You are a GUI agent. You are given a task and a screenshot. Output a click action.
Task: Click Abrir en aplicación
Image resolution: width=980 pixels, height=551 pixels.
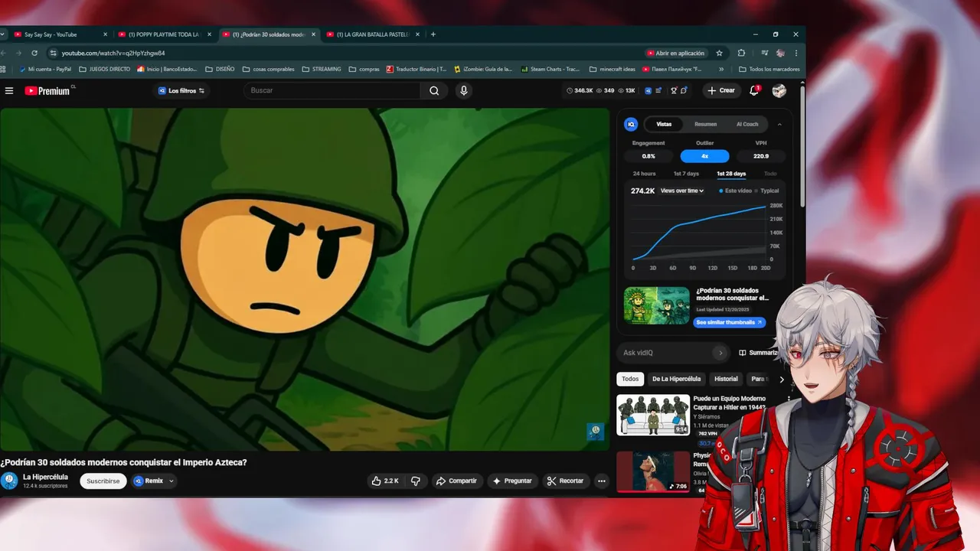[676, 53]
